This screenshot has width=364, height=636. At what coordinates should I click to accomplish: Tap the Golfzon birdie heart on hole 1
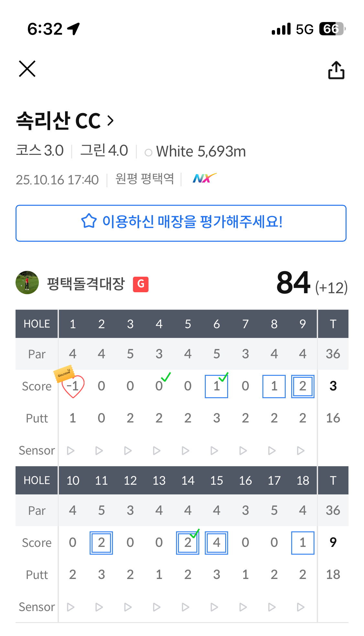click(x=73, y=386)
